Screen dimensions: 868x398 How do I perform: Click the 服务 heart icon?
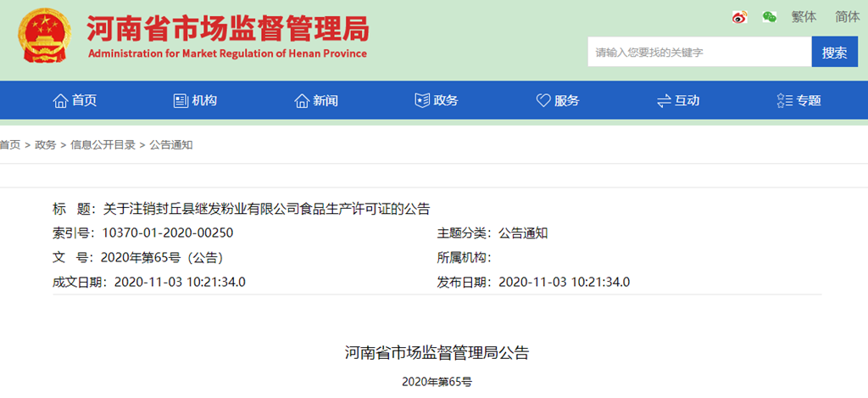tap(543, 101)
